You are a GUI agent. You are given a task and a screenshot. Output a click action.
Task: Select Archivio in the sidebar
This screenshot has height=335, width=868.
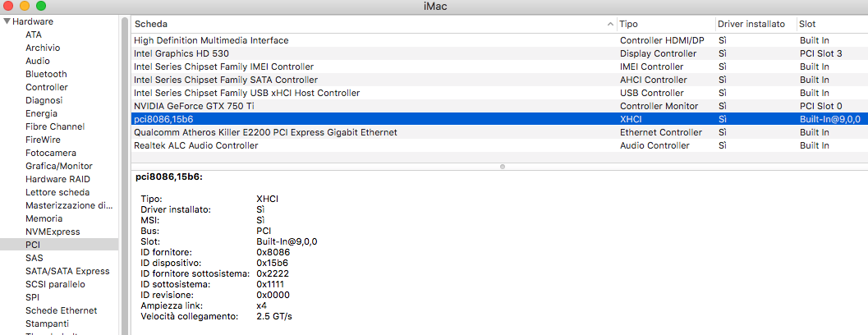click(43, 48)
